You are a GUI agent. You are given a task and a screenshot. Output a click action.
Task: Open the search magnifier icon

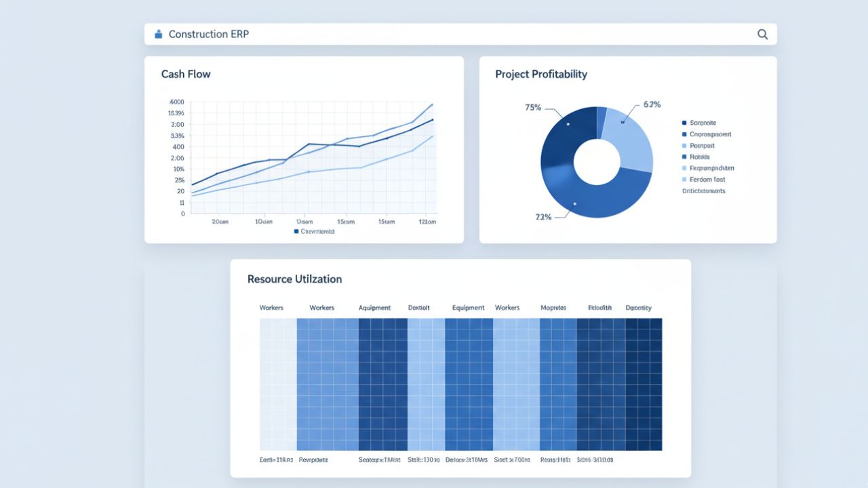[x=762, y=33]
